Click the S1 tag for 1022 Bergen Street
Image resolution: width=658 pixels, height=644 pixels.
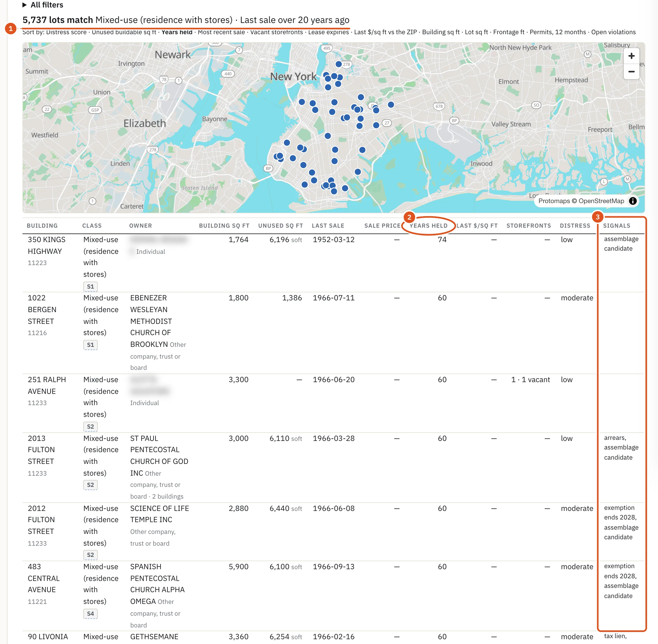tap(90, 345)
